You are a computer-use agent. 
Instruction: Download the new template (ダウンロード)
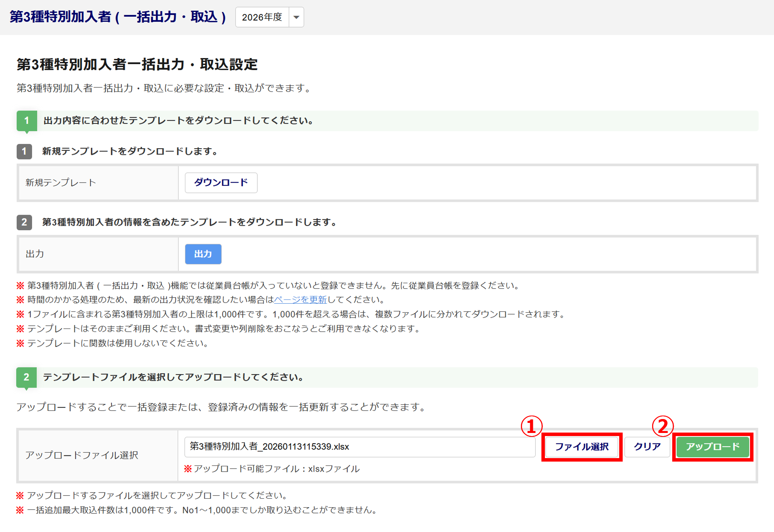coord(221,183)
